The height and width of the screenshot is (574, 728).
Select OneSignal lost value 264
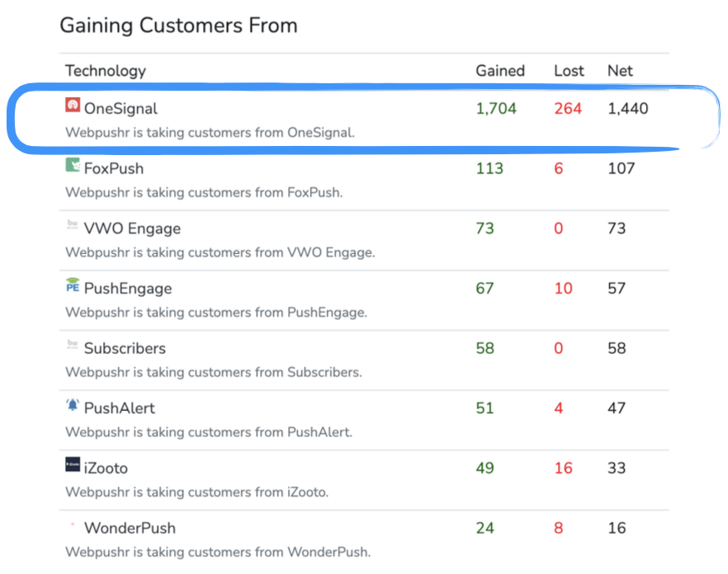coord(568,109)
